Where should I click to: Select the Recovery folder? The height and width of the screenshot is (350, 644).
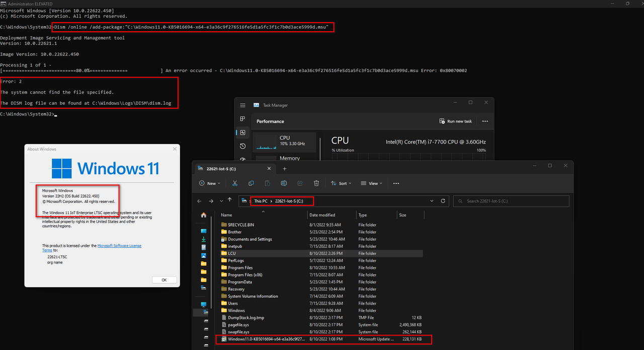coord(321,289)
